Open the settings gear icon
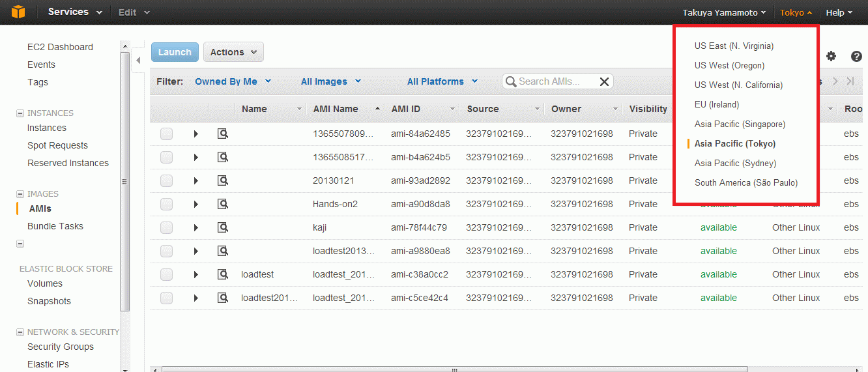The image size is (868, 372). pyautogui.click(x=831, y=56)
